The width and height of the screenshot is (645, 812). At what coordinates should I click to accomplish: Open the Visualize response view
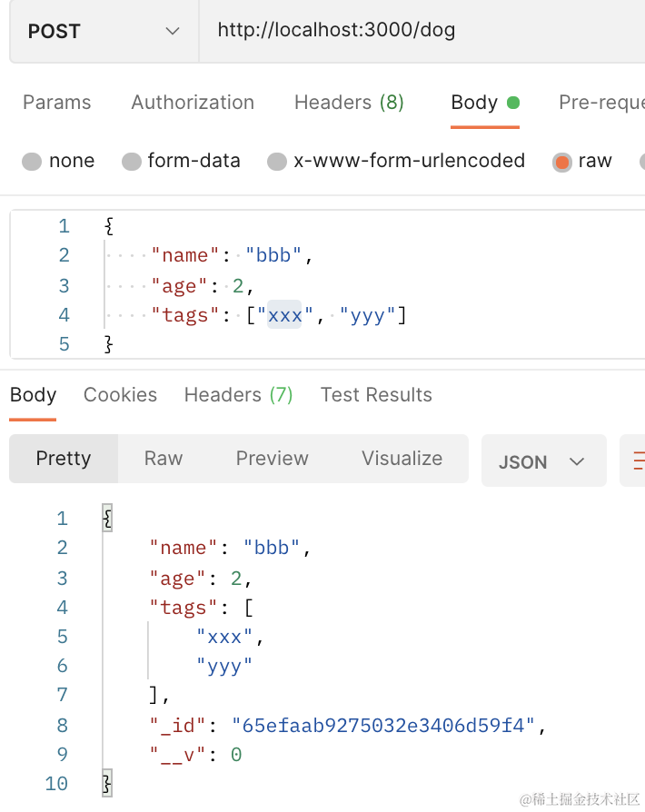[x=402, y=459]
